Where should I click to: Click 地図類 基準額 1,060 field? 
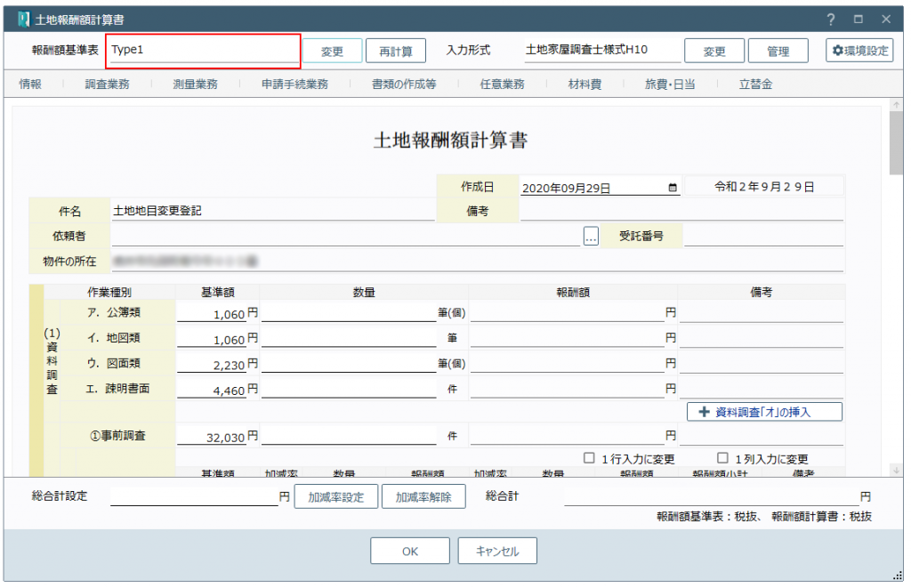(212, 339)
